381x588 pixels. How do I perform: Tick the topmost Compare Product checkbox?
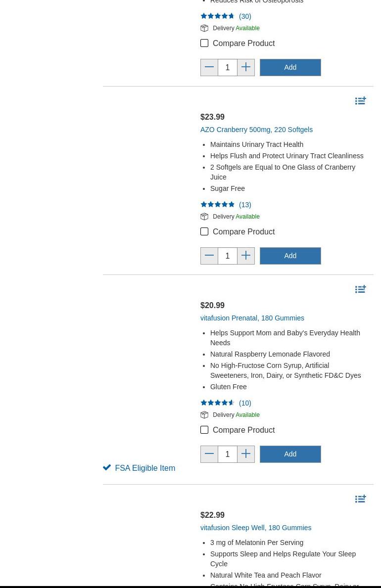tap(204, 43)
